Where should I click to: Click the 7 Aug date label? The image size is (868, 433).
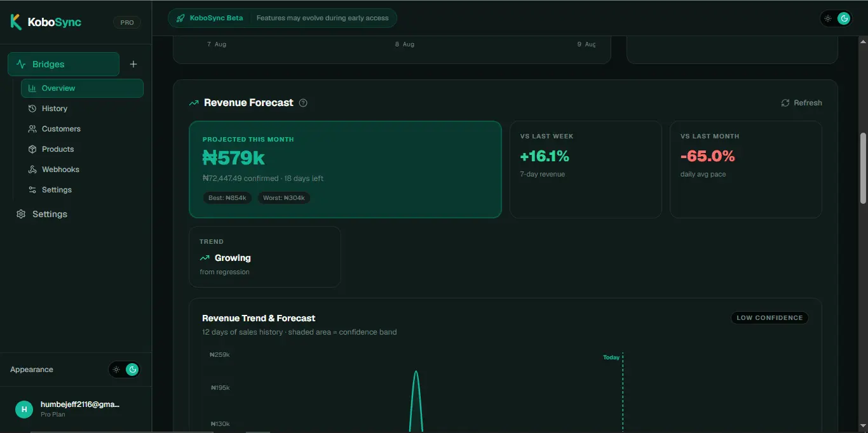click(217, 44)
